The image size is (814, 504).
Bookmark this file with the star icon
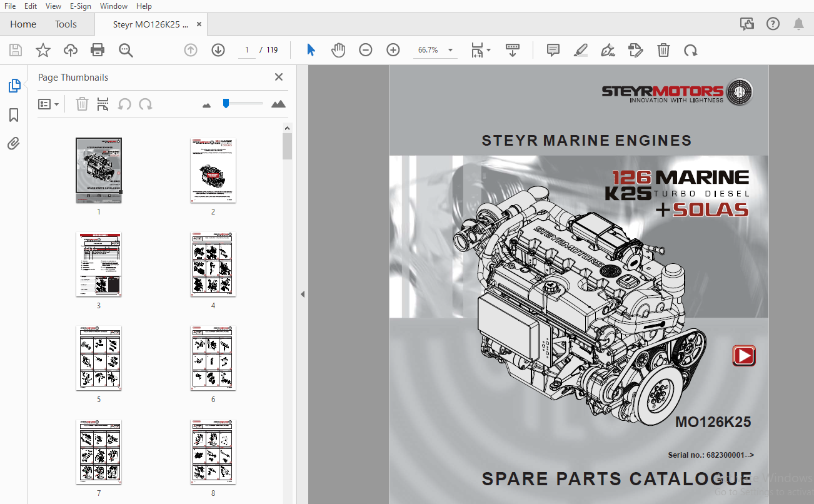click(x=43, y=50)
